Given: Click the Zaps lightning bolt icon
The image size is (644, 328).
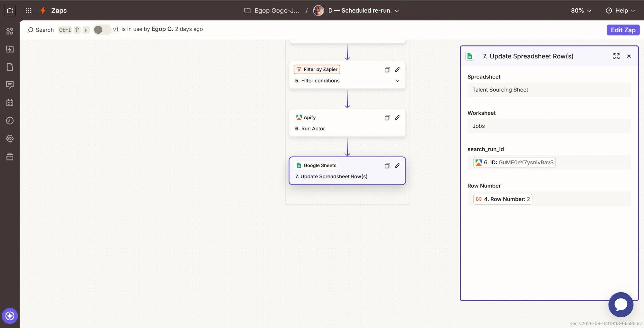Looking at the screenshot, I should (43, 11).
